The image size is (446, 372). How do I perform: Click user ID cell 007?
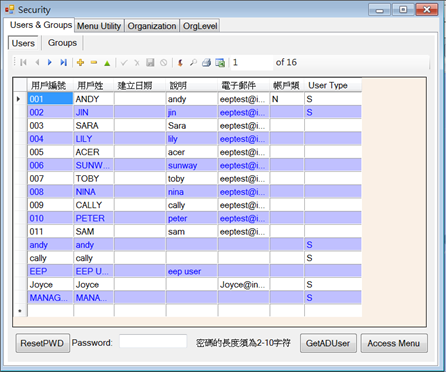point(50,179)
